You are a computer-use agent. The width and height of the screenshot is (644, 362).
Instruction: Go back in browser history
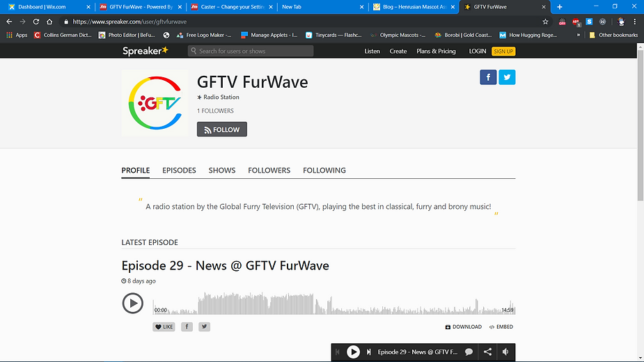[9, 22]
